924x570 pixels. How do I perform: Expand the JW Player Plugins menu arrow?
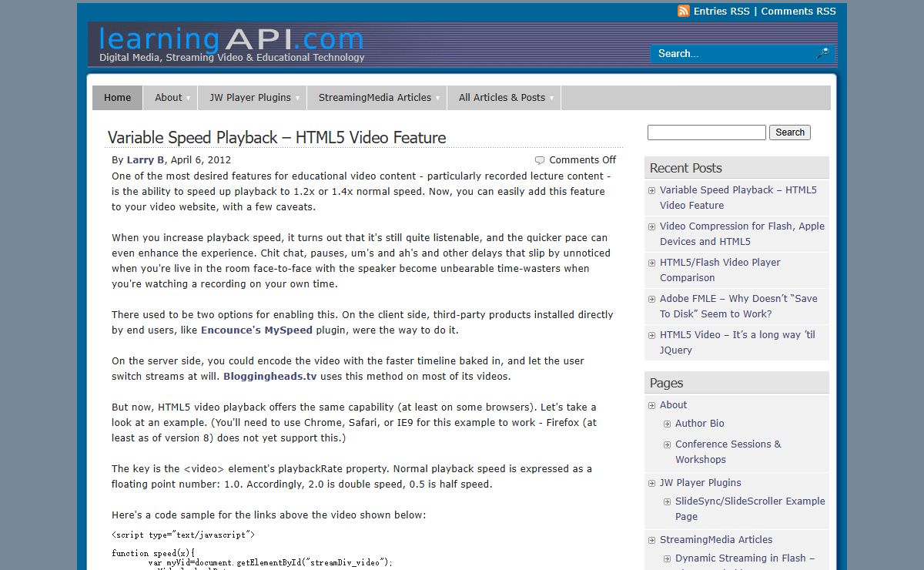[297, 98]
